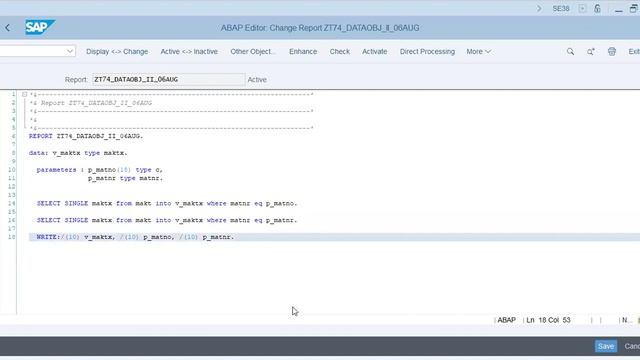Expand the title bar chevron before SE38

click(539, 9)
